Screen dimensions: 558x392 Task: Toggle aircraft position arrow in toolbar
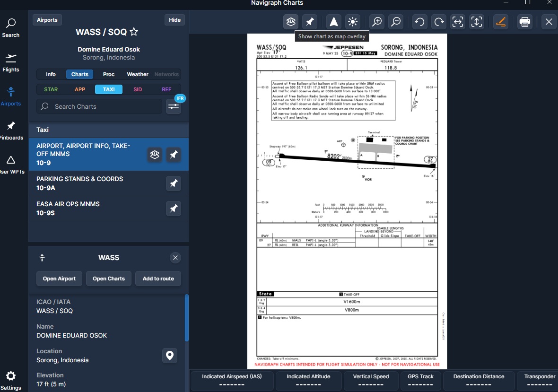334,22
